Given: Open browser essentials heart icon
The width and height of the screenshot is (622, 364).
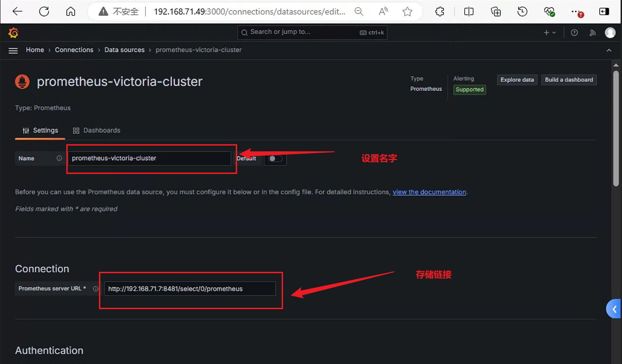Looking at the screenshot, I should (x=549, y=12).
